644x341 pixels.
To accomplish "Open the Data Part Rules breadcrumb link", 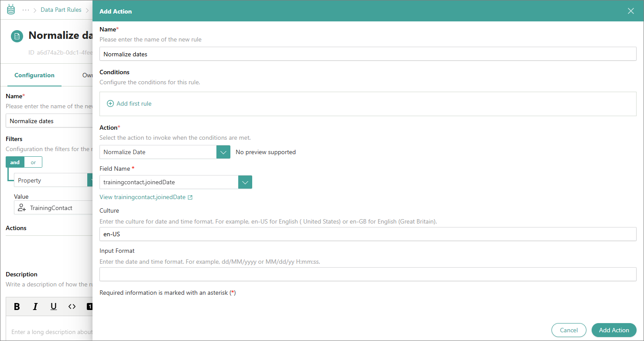I will (61, 10).
